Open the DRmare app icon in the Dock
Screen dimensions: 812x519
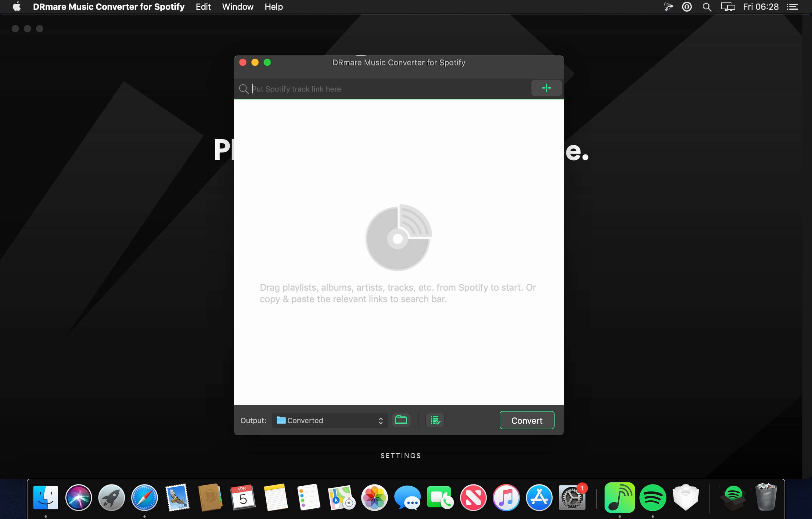[x=619, y=497]
